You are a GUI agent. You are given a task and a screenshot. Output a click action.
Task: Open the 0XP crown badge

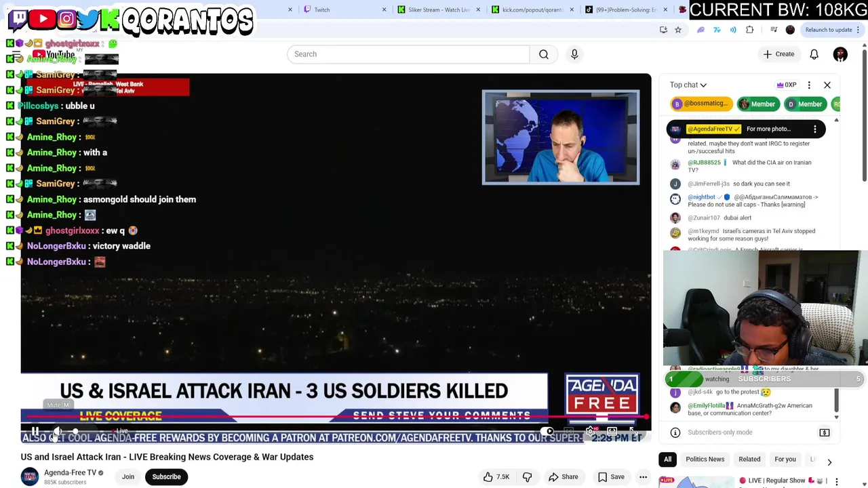[786, 85]
